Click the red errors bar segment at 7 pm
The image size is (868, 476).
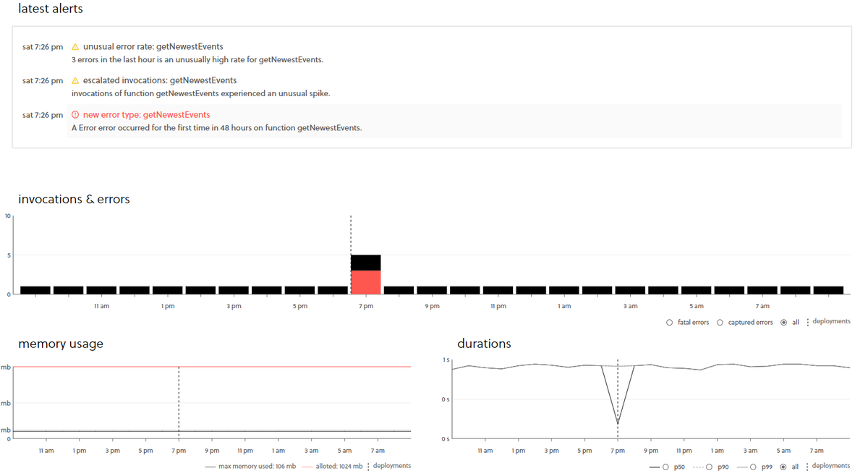click(366, 282)
